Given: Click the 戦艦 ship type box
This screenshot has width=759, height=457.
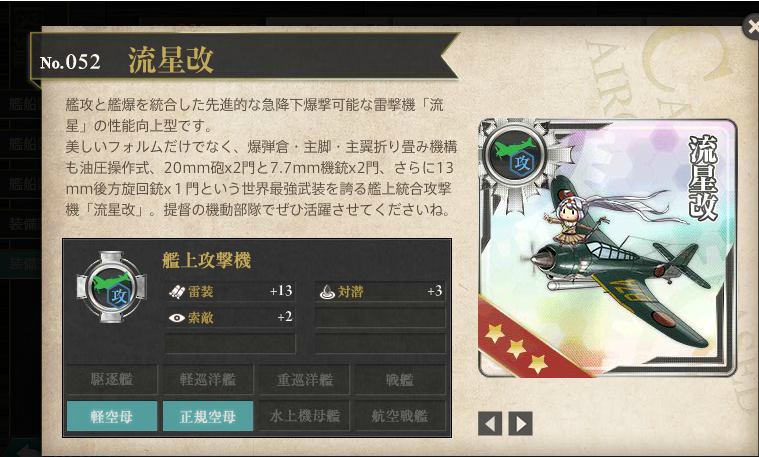Looking at the screenshot, I should [400, 379].
